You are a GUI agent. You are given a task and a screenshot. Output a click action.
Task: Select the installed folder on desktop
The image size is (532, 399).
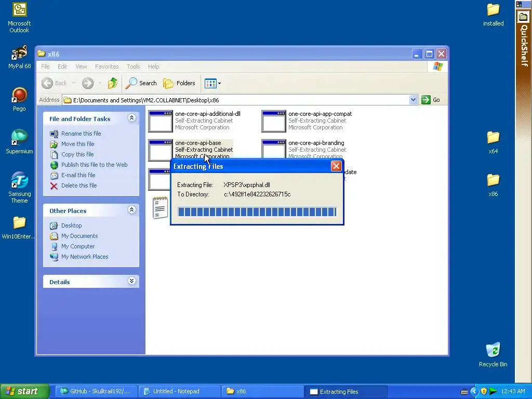pyautogui.click(x=494, y=15)
